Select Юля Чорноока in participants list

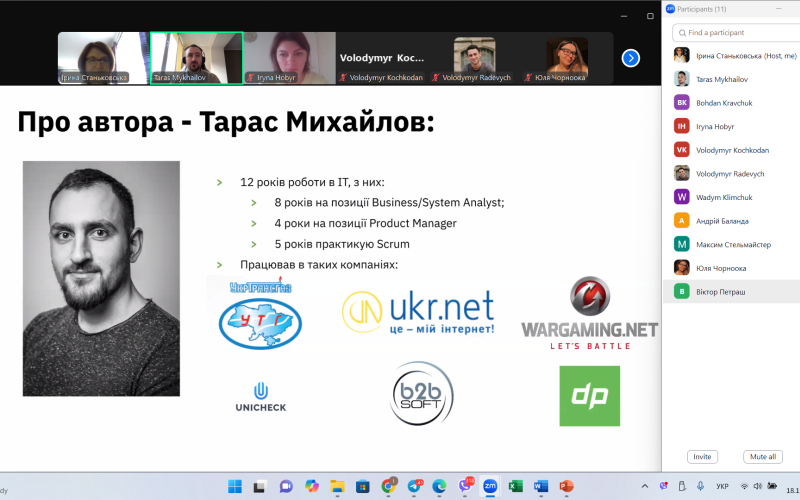tap(732, 268)
